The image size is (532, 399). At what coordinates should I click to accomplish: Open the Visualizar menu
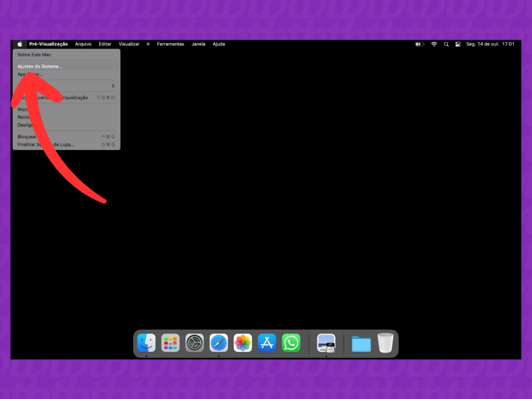pyautogui.click(x=129, y=44)
